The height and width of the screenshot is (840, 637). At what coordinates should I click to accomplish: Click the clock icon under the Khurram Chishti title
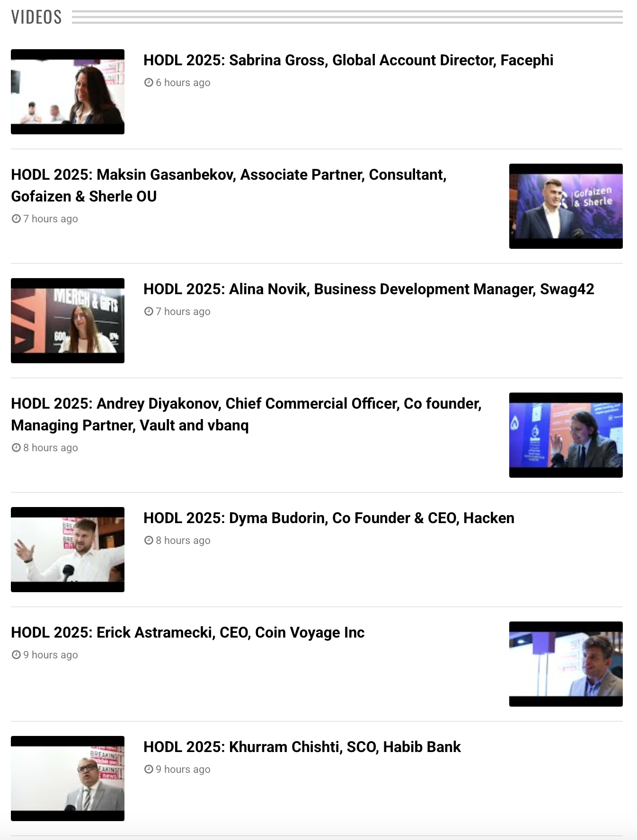pos(149,769)
